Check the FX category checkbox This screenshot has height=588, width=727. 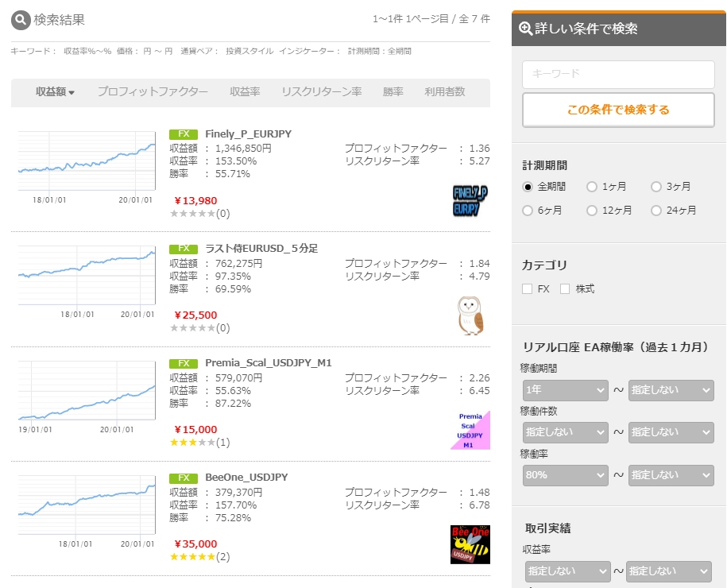527,289
